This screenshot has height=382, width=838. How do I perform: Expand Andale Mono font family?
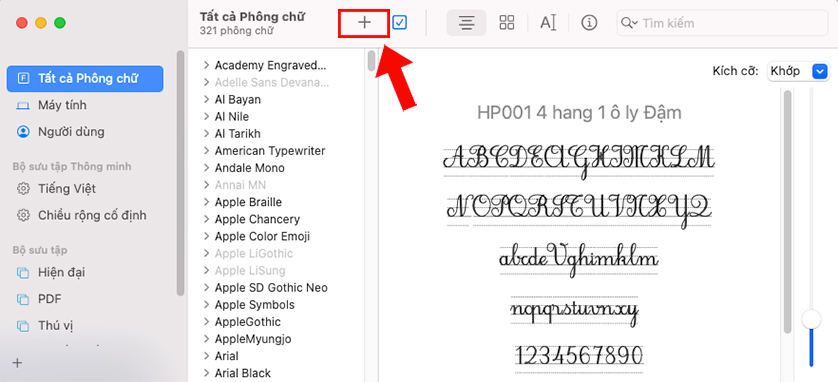click(206, 168)
